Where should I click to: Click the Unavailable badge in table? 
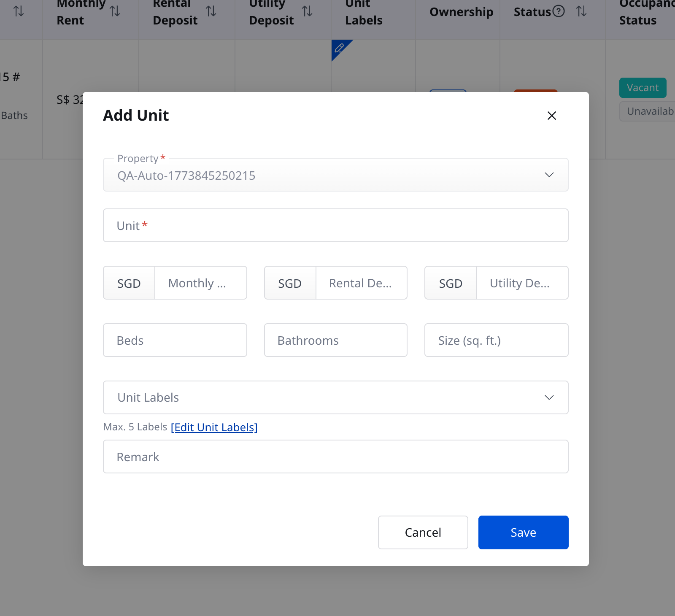648,111
